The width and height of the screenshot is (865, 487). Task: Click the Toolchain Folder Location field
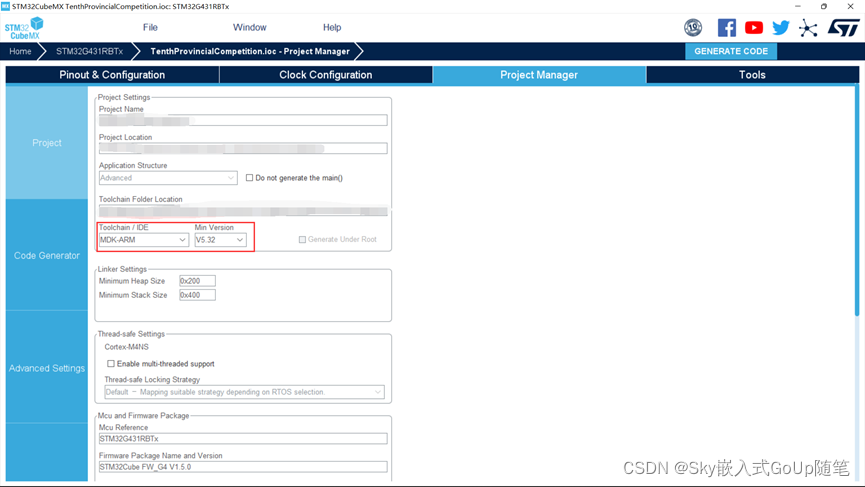[x=243, y=211]
